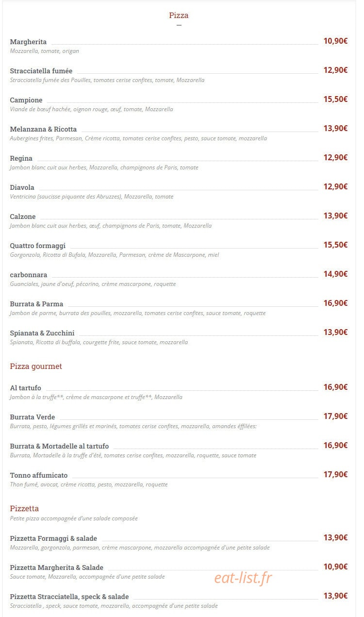Select the carbonnara pizza entry
This screenshot has height=617, width=364.
pyautogui.click(x=29, y=275)
